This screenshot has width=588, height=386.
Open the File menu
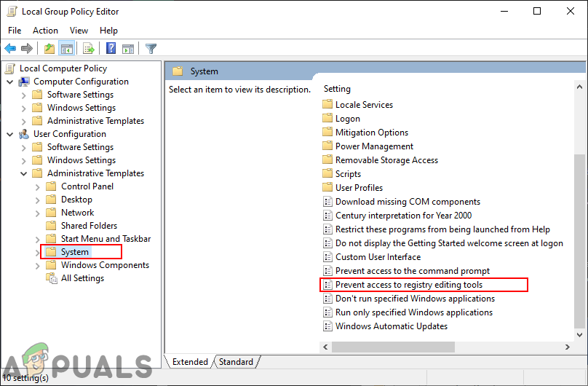point(15,31)
